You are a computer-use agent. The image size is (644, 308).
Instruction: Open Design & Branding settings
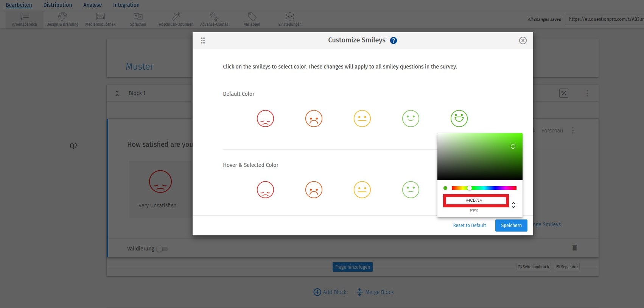pyautogui.click(x=62, y=19)
